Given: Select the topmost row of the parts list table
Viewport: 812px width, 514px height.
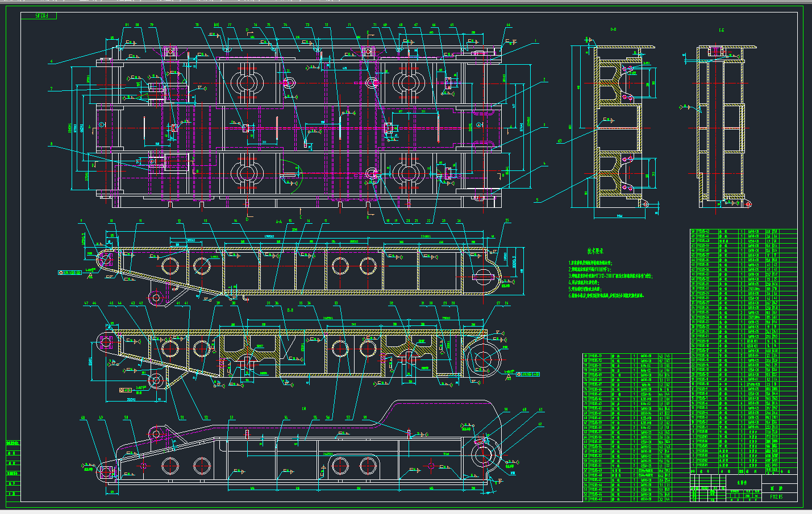Looking at the screenshot, I should [x=733, y=232].
